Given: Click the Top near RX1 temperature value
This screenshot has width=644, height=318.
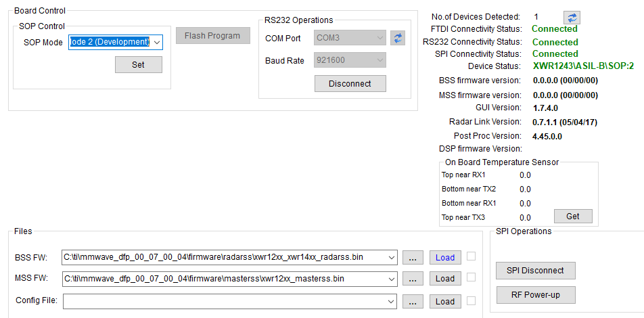Looking at the screenshot, I should point(525,175).
